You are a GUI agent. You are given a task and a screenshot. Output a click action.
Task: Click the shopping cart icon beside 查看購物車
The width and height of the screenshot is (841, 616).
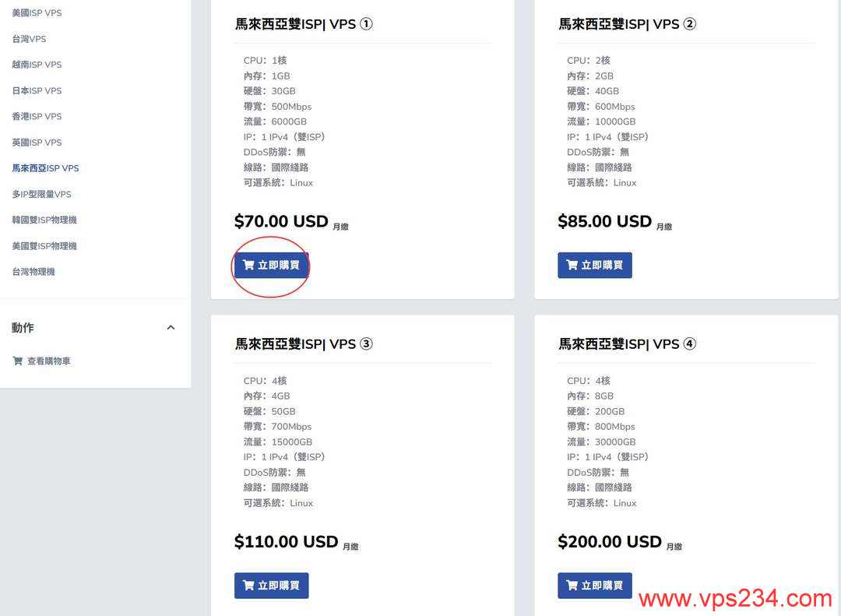pos(17,361)
